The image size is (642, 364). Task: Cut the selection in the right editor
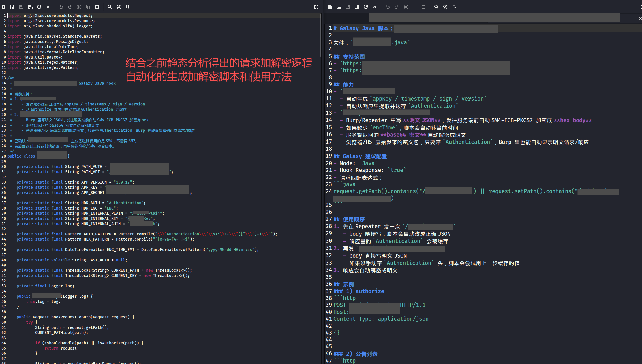click(x=406, y=7)
